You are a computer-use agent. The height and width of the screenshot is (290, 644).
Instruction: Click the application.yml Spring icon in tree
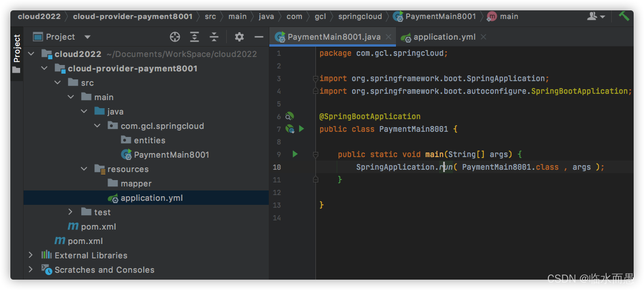[113, 198]
